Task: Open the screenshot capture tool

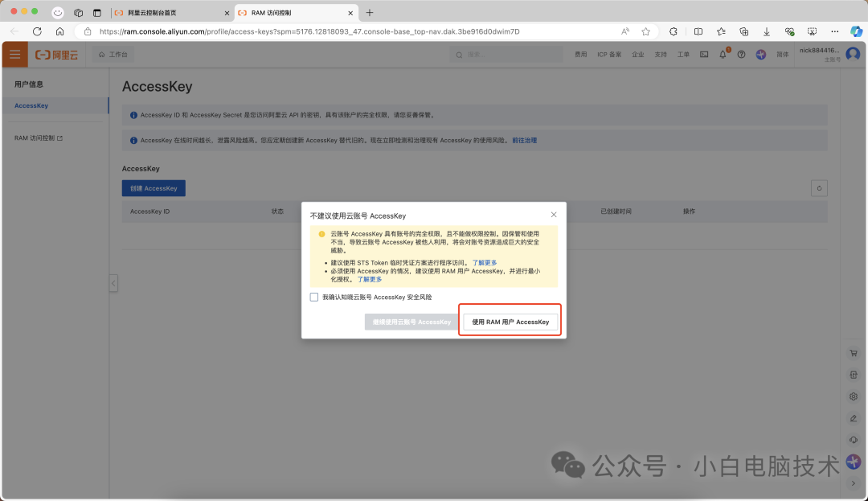Action: (812, 31)
